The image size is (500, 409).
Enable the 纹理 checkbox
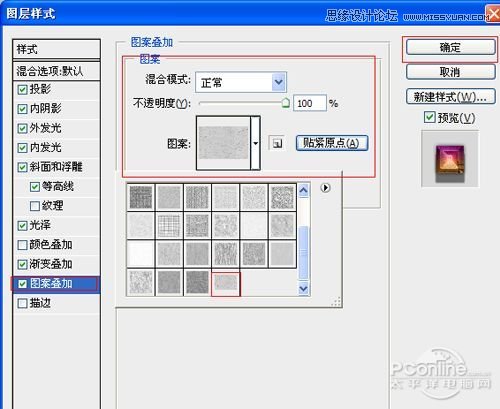click(x=35, y=206)
